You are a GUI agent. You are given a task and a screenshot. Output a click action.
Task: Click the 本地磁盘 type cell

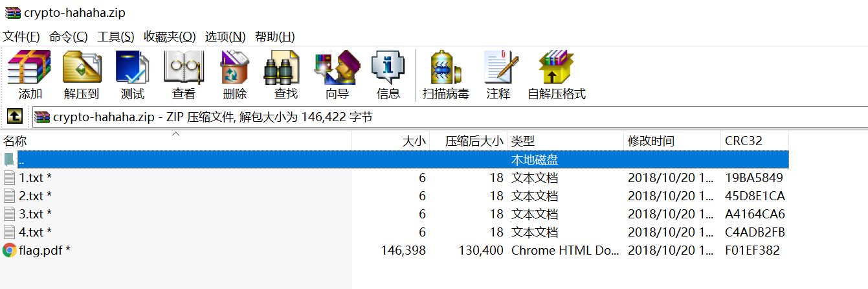[535, 159]
